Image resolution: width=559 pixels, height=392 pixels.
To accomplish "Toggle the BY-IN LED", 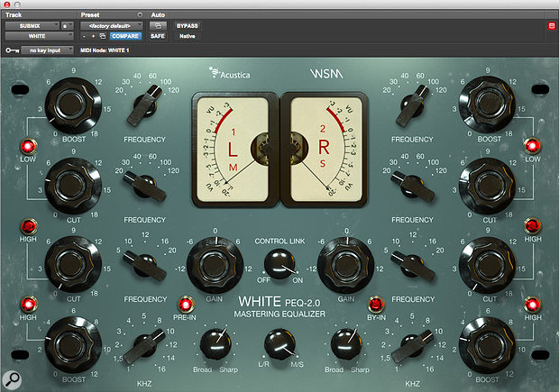I will pos(376,305).
